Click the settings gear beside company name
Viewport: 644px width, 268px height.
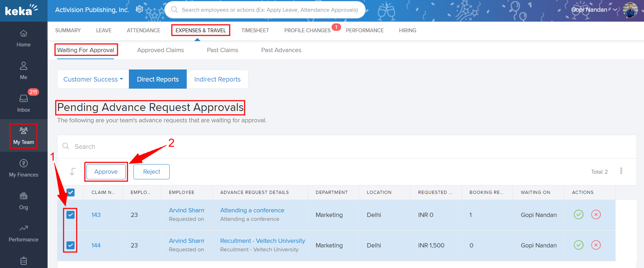click(140, 9)
